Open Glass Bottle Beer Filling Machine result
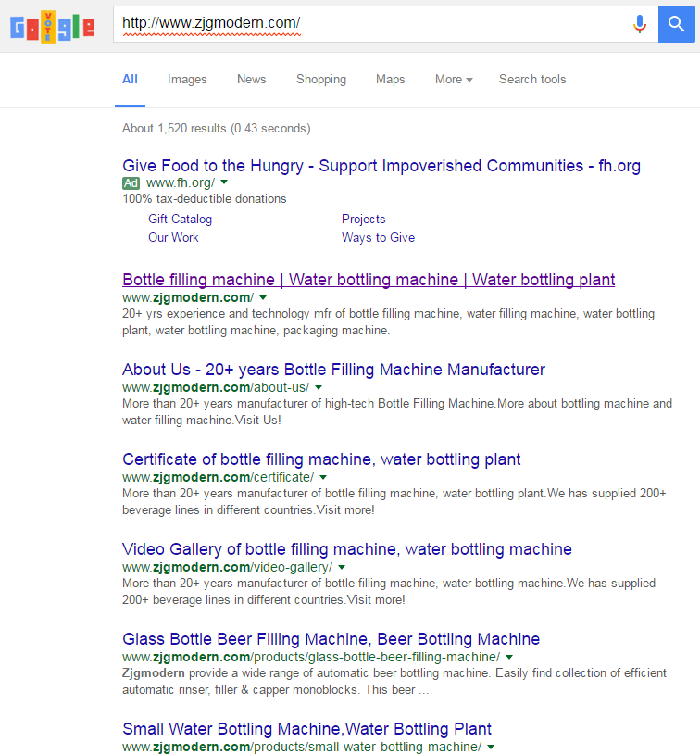The image size is (700, 754). coord(331,639)
